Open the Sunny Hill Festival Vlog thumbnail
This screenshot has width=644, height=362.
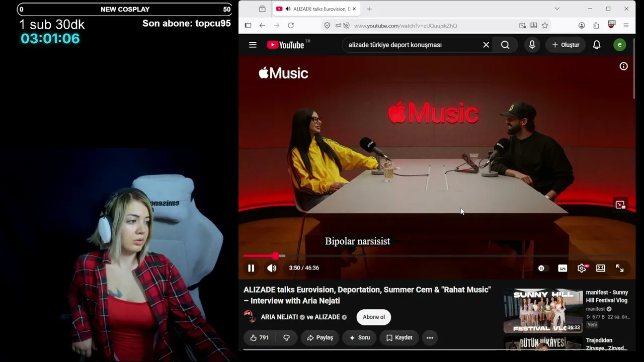pos(543,311)
